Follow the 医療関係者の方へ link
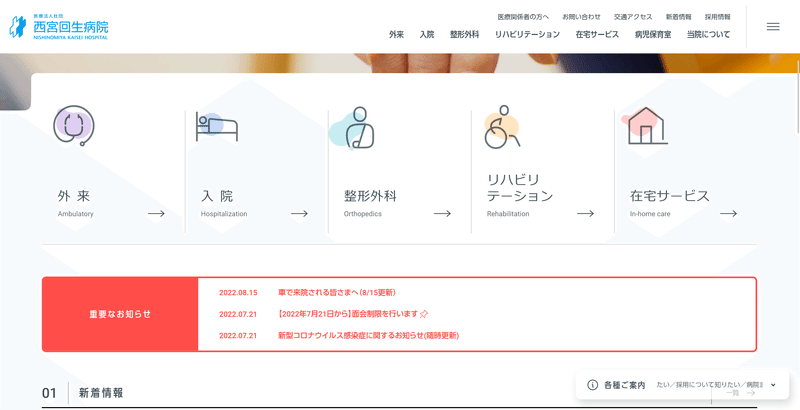This screenshot has height=410, width=800. point(523,17)
